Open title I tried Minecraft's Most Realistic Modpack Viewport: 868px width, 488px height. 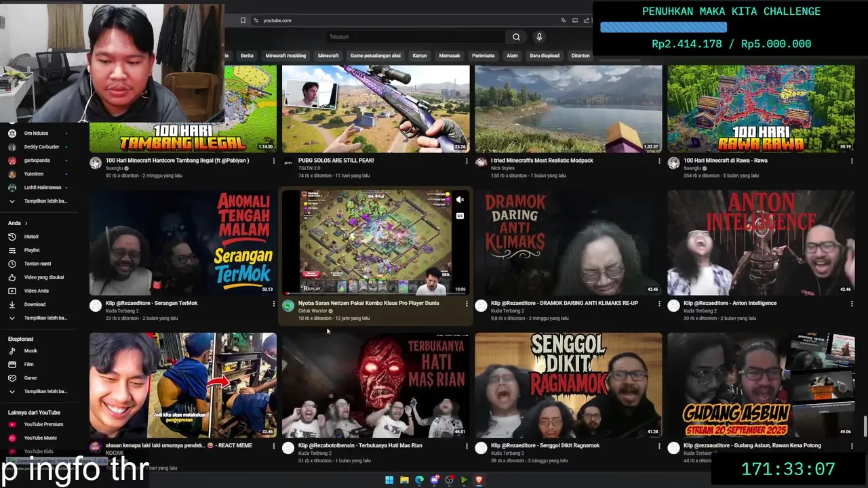click(542, 161)
